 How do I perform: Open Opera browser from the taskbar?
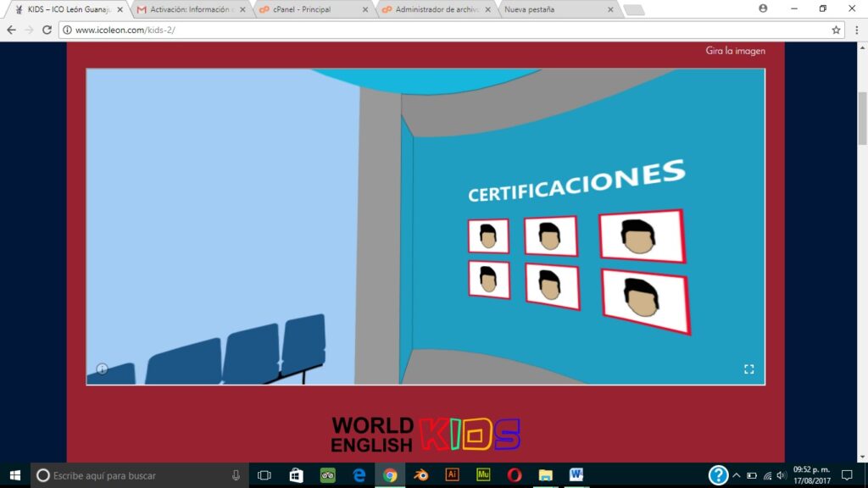515,475
